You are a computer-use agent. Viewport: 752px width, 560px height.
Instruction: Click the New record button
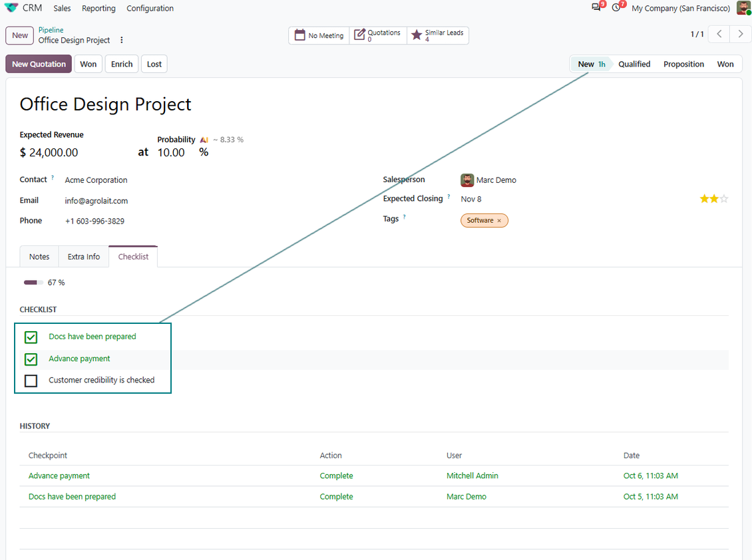click(20, 35)
